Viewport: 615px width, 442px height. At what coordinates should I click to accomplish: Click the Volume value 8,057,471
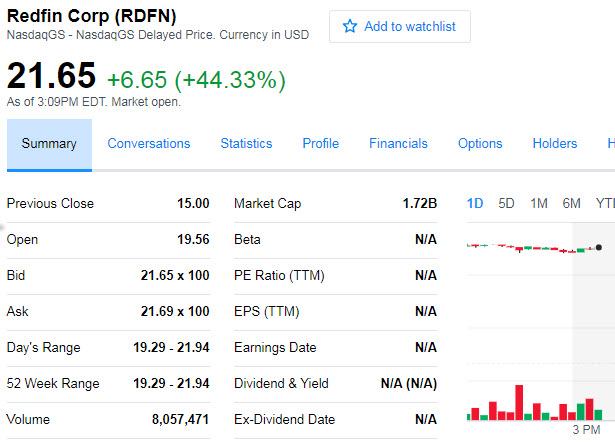tap(180, 420)
